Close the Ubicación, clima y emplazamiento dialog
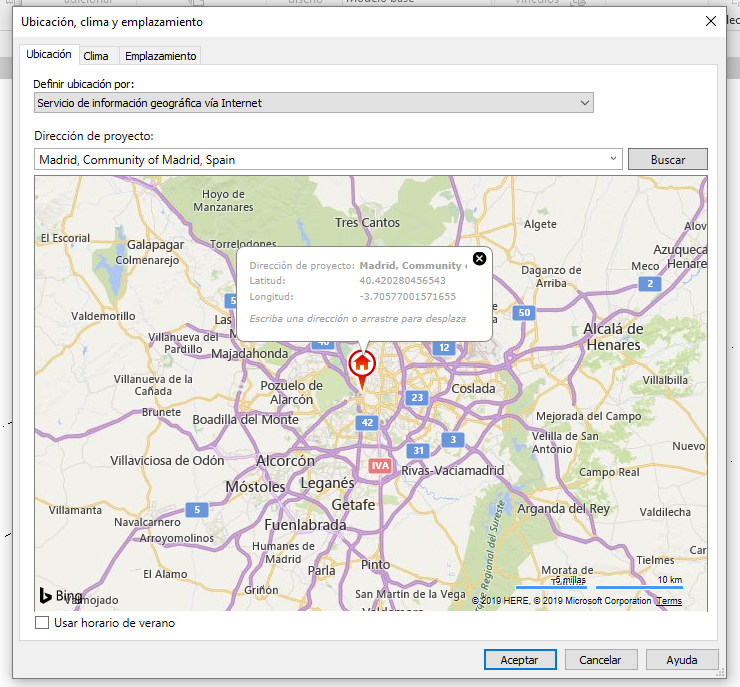The image size is (740, 687). click(711, 21)
